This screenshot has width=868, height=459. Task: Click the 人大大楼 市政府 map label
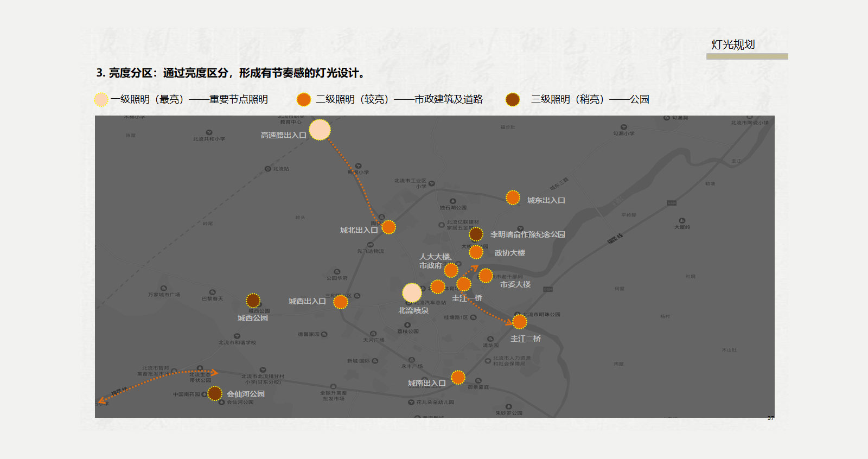pyautogui.click(x=435, y=261)
